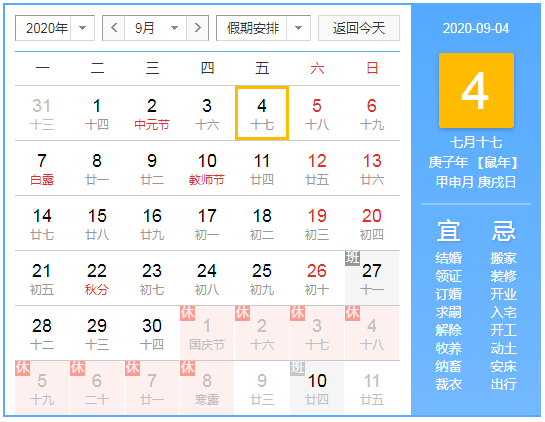545x422 pixels.
Task: Select August 31 from the previous month
Action: [42, 113]
